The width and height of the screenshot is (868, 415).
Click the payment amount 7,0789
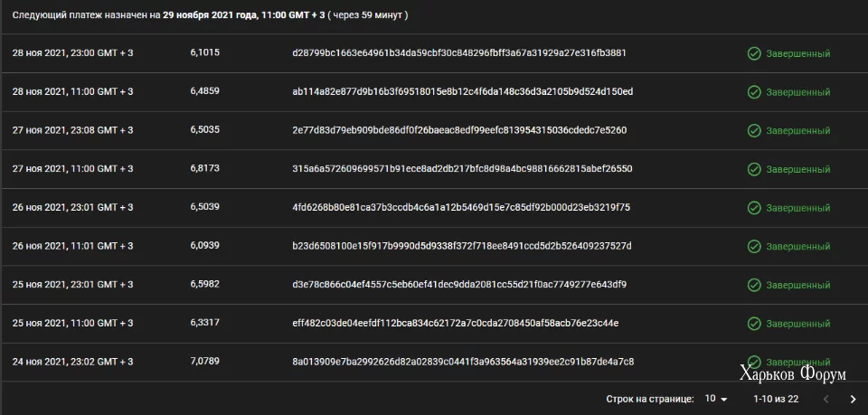(x=204, y=363)
